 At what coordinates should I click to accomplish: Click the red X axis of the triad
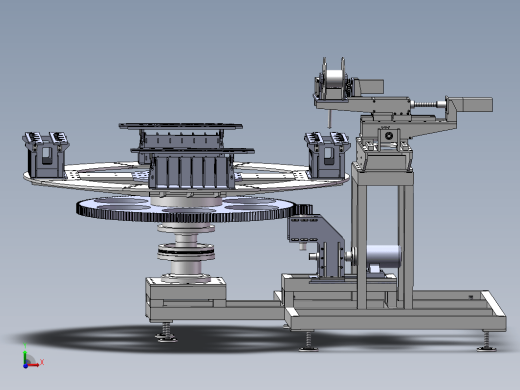33,365
